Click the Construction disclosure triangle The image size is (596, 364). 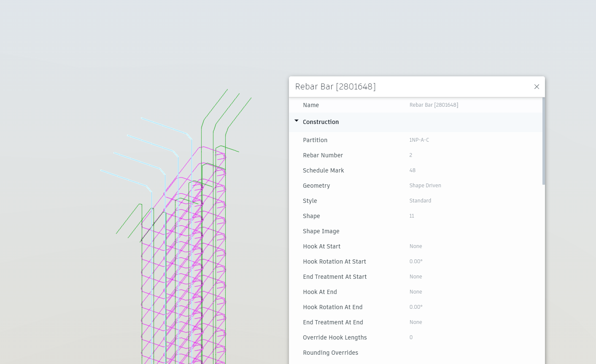tap(297, 121)
